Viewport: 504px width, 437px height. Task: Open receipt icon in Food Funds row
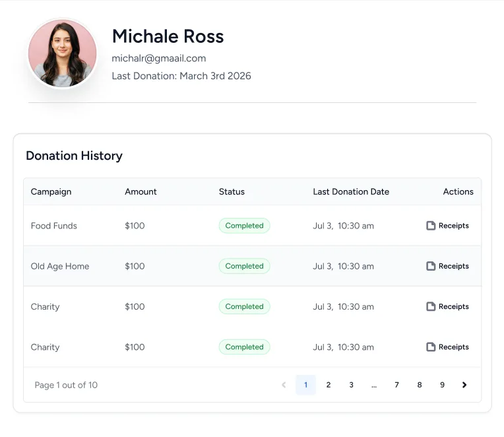tap(431, 226)
